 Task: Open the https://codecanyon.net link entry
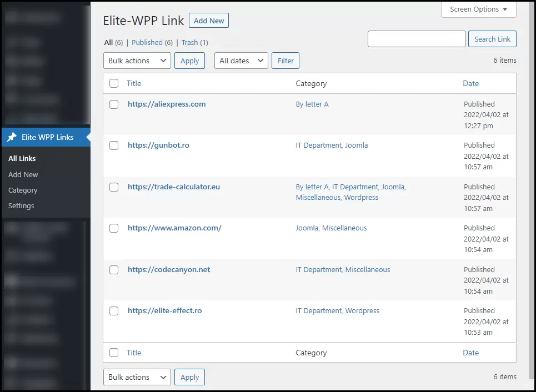[169, 270]
